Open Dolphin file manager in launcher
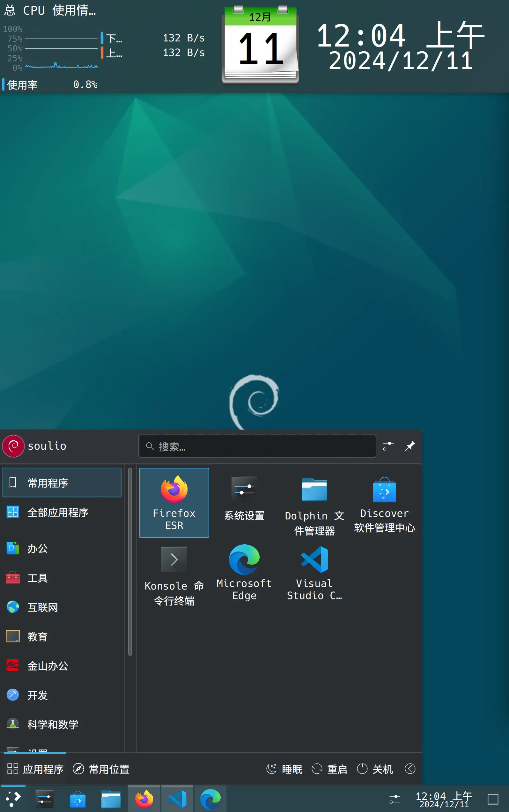 click(314, 504)
